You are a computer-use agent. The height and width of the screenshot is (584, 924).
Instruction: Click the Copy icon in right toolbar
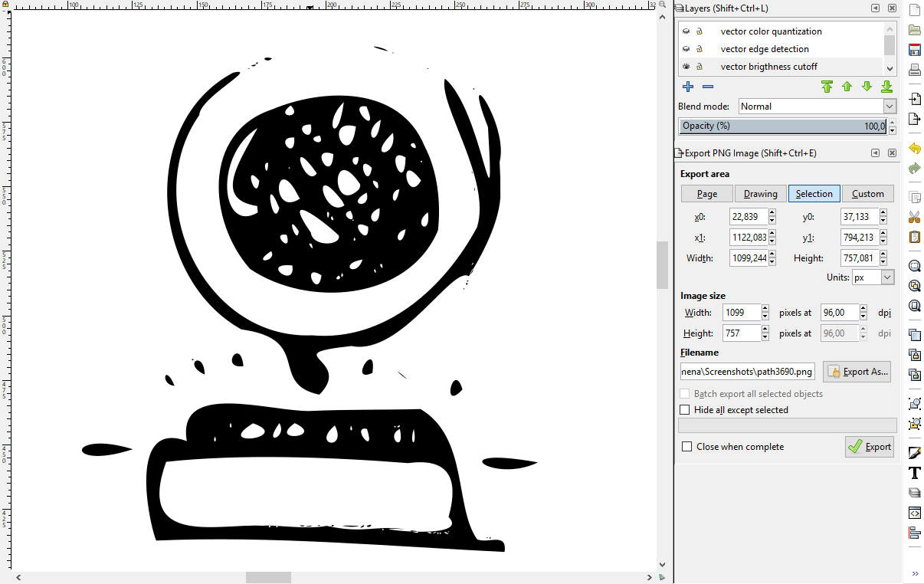tap(914, 197)
